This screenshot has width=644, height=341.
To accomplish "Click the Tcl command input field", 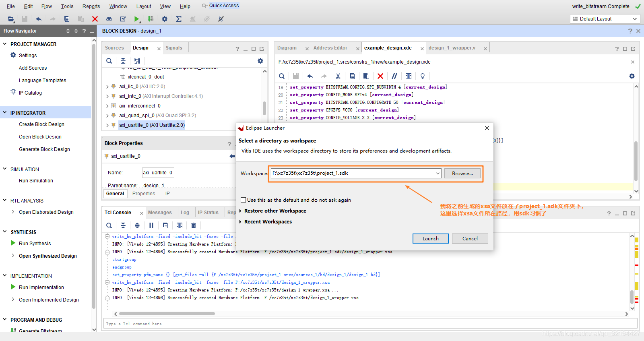I will (x=370, y=324).
